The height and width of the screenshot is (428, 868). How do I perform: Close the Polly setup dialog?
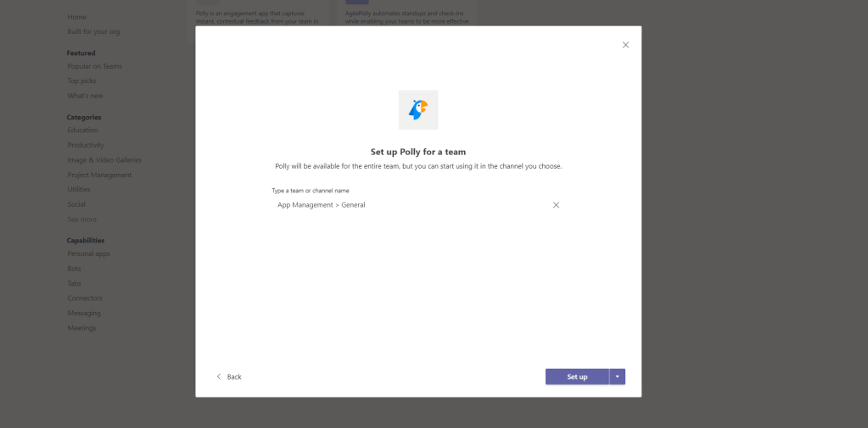pos(625,45)
